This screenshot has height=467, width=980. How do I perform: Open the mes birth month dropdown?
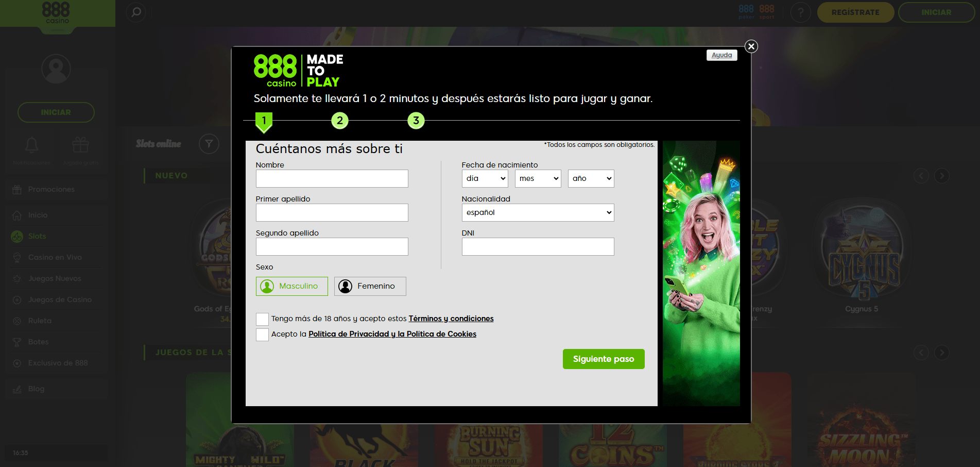(538, 178)
